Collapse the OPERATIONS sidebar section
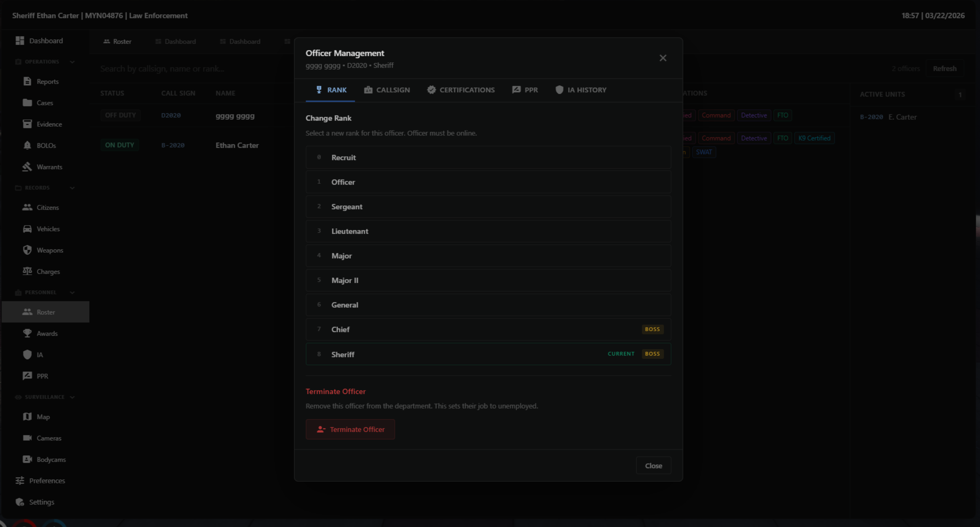Screen dimensions: 980x527 click(72, 62)
